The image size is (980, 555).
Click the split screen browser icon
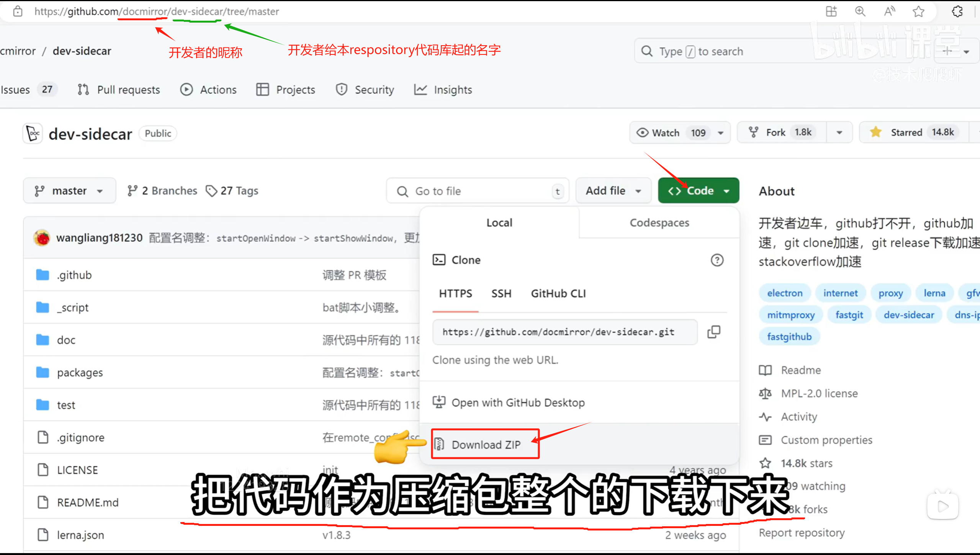[x=831, y=11]
